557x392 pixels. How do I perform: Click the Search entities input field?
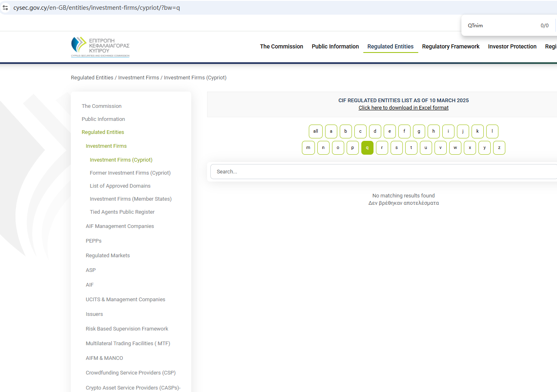click(x=384, y=172)
